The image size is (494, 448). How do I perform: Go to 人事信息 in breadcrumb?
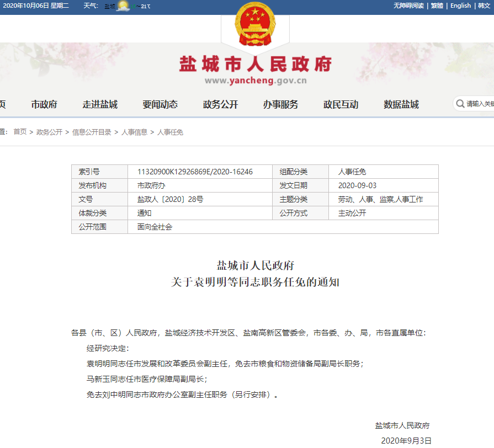[x=135, y=132]
